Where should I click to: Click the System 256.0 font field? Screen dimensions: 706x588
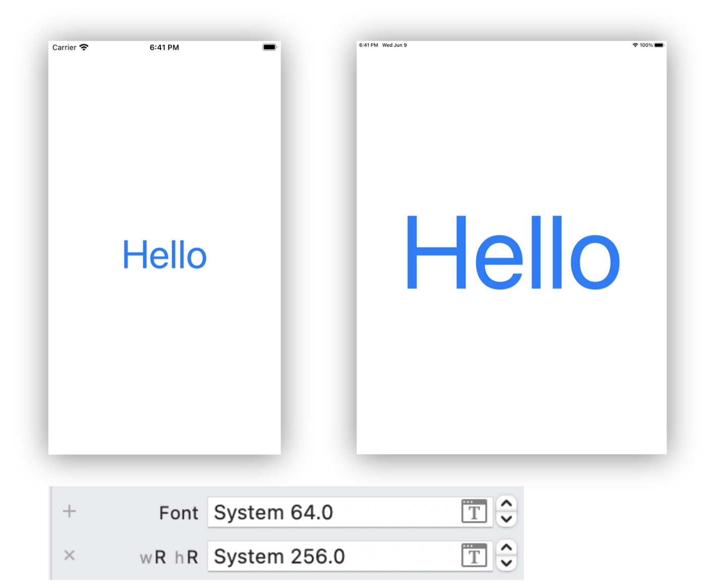click(350, 556)
